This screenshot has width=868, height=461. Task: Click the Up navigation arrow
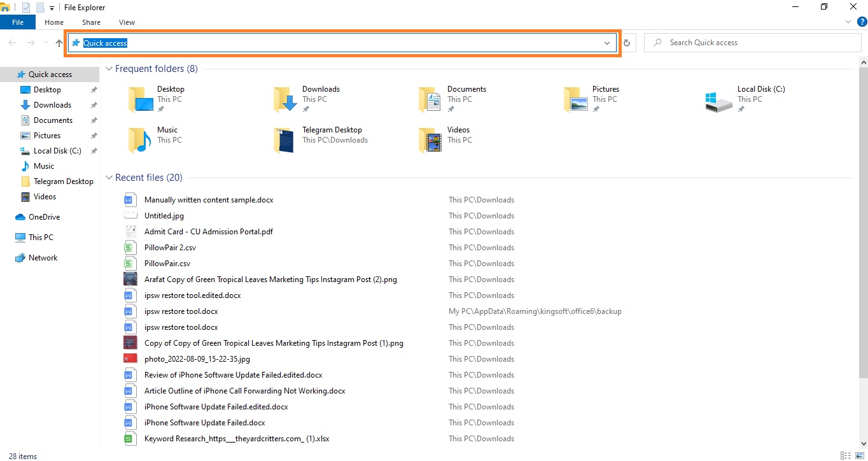click(x=59, y=43)
